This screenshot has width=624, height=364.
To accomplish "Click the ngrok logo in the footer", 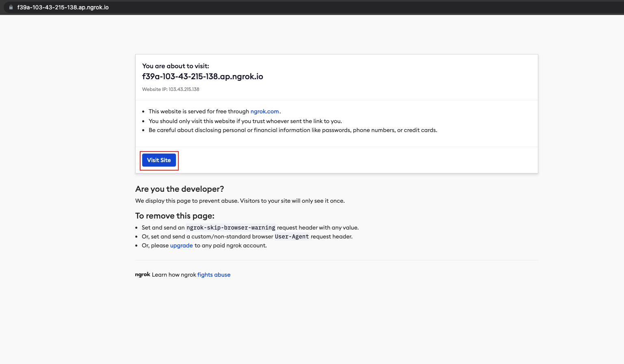I will click(x=143, y=275).
